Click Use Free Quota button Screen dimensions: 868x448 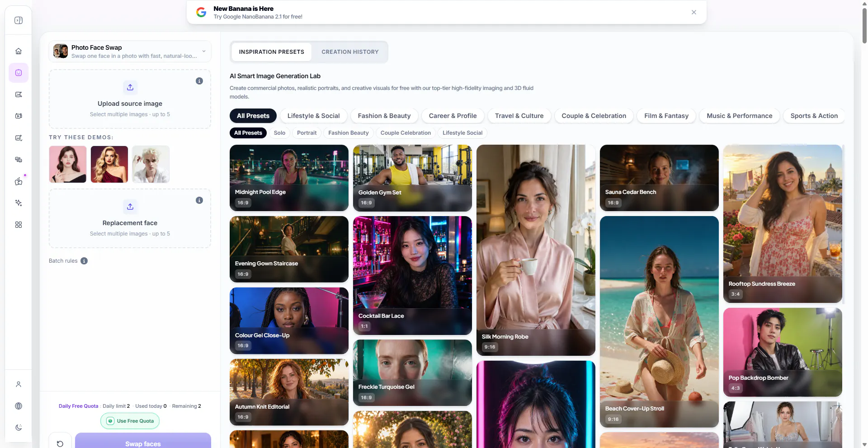click(130, 421)
